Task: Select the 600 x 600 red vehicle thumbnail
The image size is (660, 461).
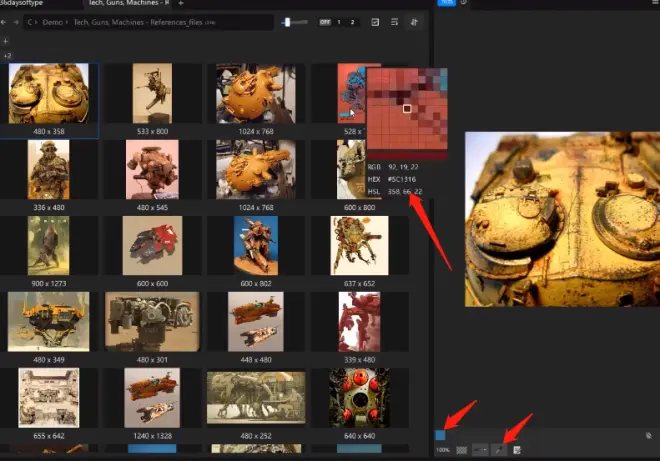Action: click(152, 246)
